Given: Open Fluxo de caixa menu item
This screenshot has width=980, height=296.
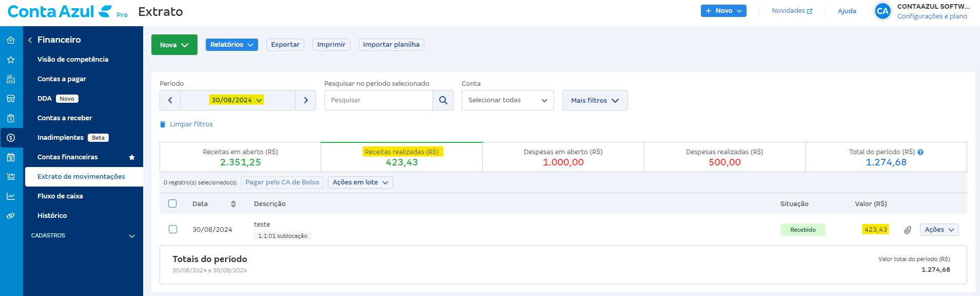Looking at the screenshot, I should 60,196.
